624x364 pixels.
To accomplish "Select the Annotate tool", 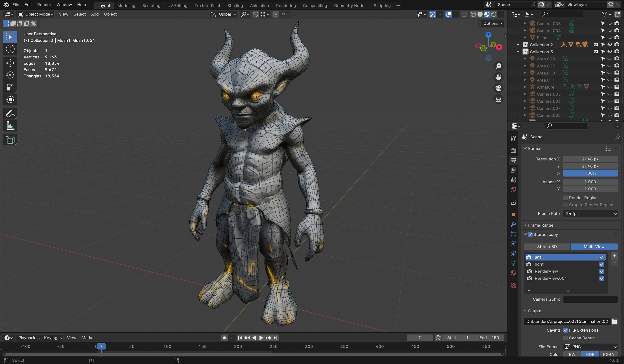I will tap(10, 114).
